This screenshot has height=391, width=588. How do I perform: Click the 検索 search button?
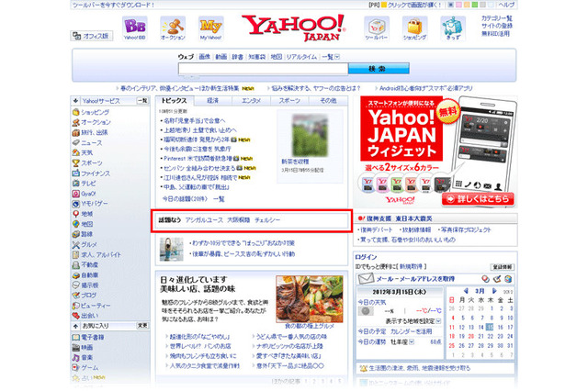coord(379,69)
